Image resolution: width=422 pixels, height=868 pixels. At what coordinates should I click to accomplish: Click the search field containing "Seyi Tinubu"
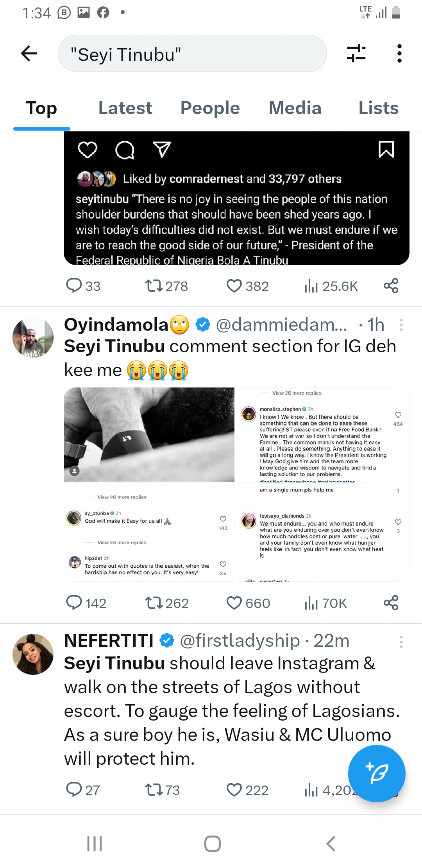click(191, 54)
